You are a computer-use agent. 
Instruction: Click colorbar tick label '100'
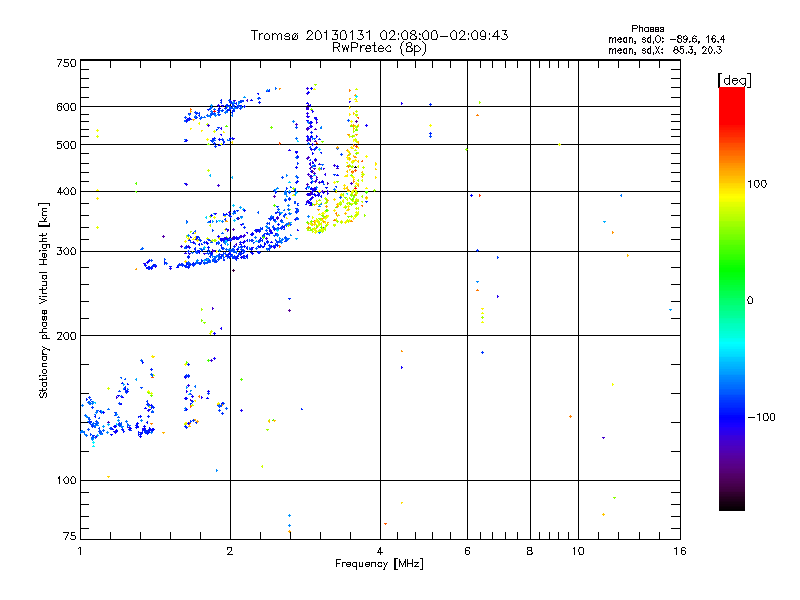757,184
